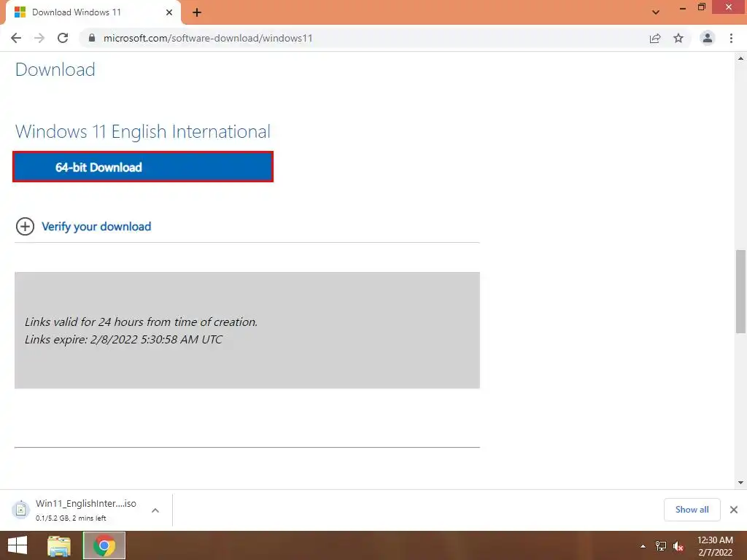
Task: Start the 64-bit Download
Action: tap(143, 167)
